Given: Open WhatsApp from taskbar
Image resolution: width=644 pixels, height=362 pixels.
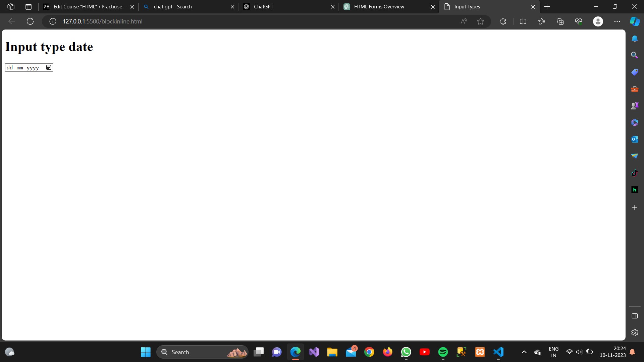Looking at the screenshot, I should (x=406, y=352).
